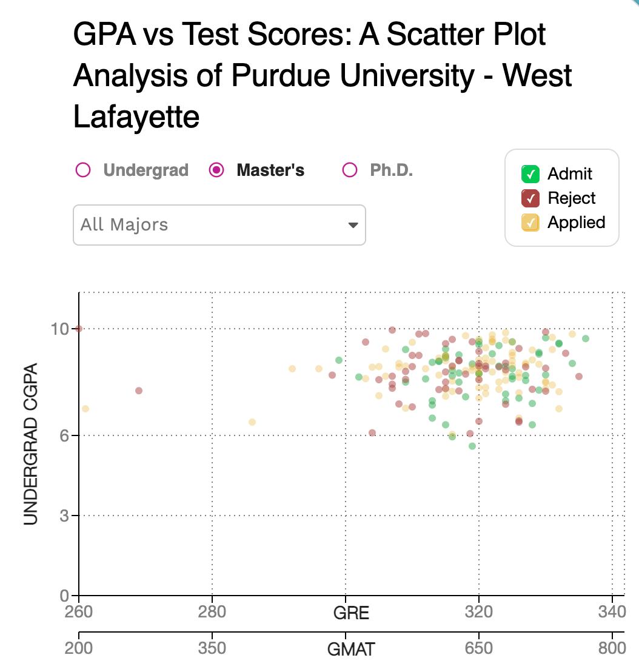Screen dimensions: 639x672
Task: Uncheck the red Reject checkbox
Action: (530, 198)
